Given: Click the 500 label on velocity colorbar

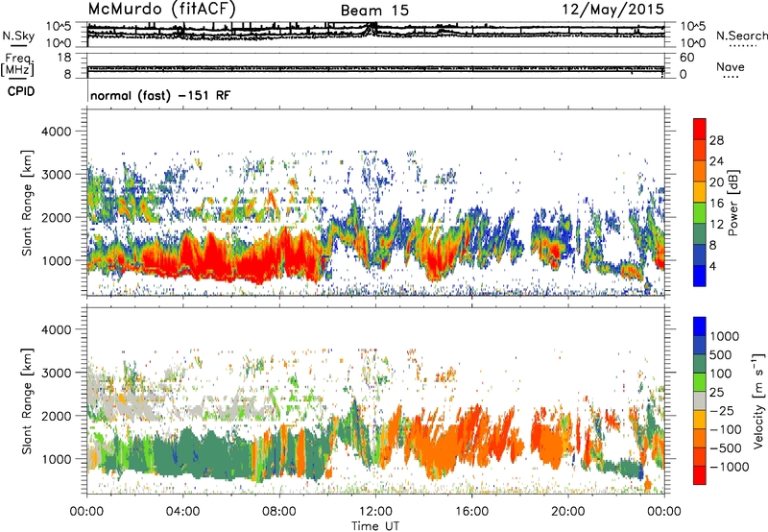Looking at the screenshot, I should (x=721, y=354).
